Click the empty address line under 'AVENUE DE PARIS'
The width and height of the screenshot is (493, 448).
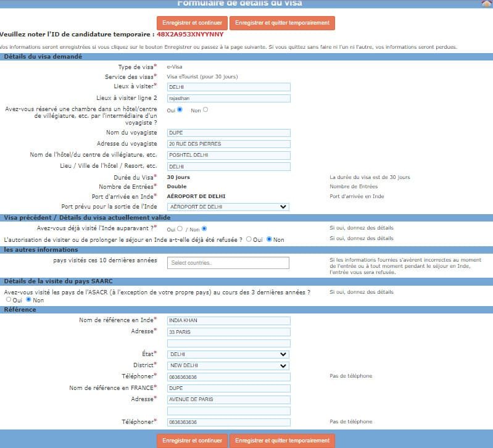(x=229, y=411)
